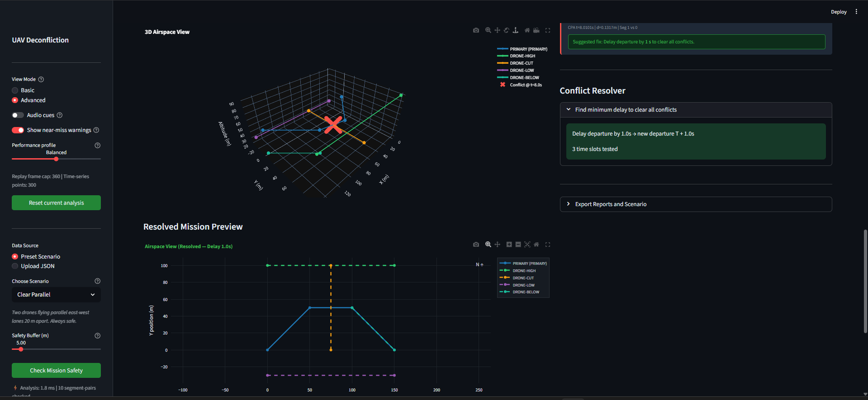Autoscale the Resolved Mission Preview chart
This screenshot has width=868, height=400.
pos(527,245)
